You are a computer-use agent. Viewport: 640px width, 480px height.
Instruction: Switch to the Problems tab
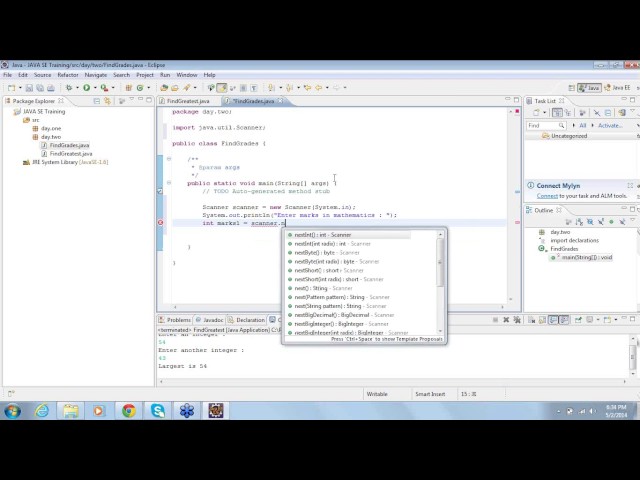pyautogui.click(x=175, y=320)
